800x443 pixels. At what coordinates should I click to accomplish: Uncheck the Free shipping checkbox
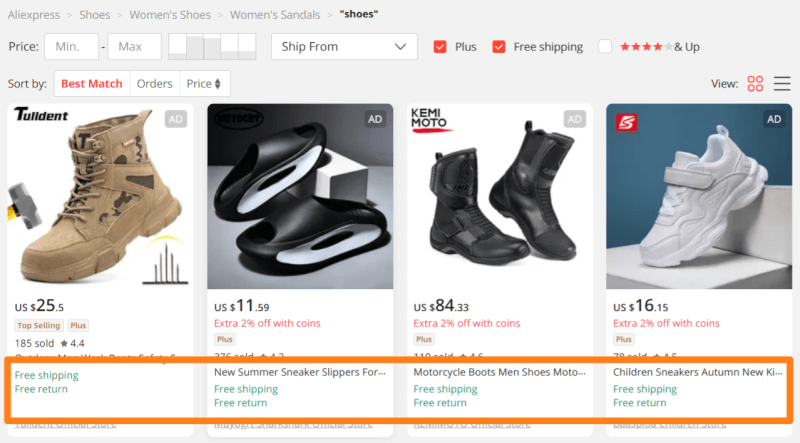[x=499, y=46]
